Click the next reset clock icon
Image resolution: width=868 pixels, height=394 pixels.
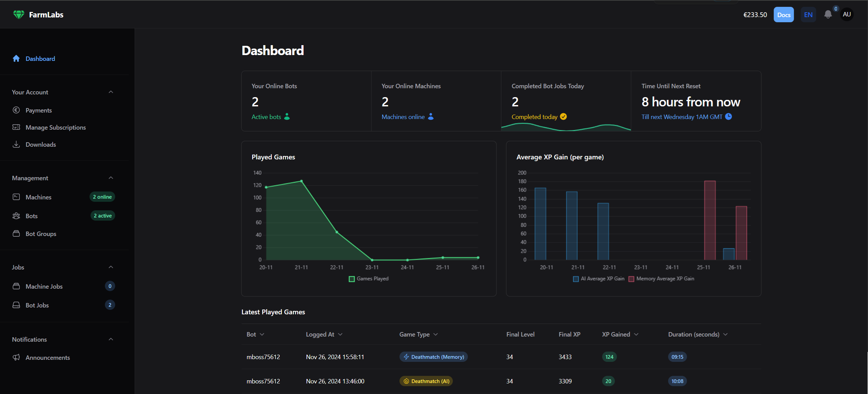coord(729,117)
